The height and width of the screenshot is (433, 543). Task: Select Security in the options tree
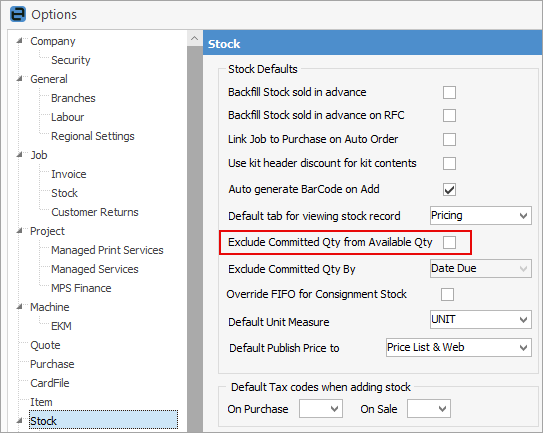tap(71, 60)
